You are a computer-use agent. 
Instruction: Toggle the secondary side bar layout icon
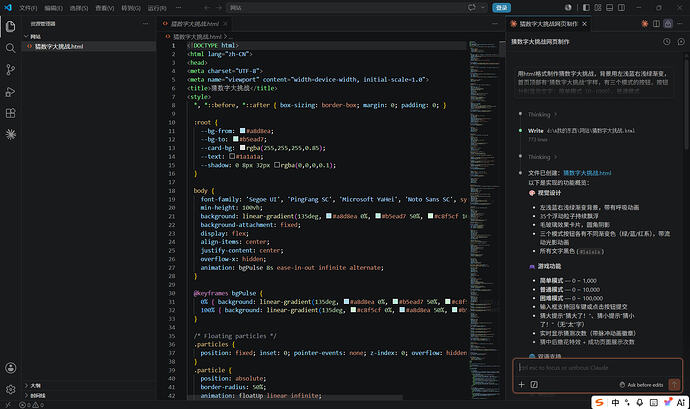(x=621, y=7)
